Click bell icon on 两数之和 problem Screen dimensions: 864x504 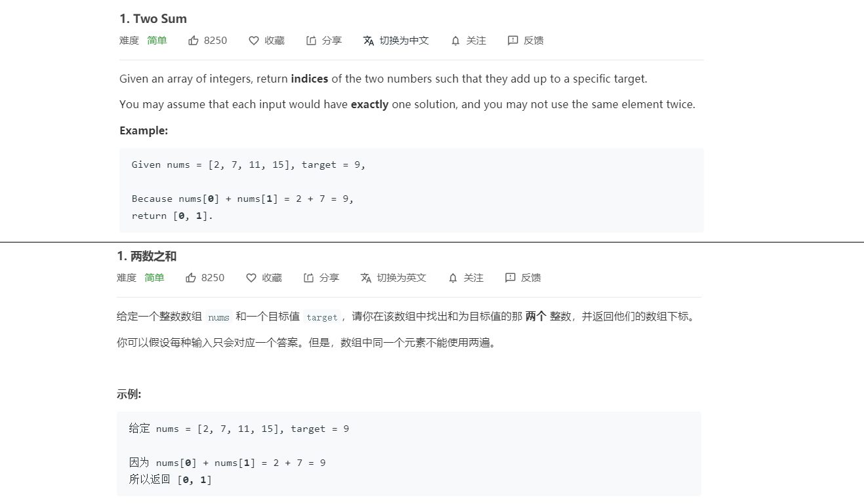[x=453, y=278]
